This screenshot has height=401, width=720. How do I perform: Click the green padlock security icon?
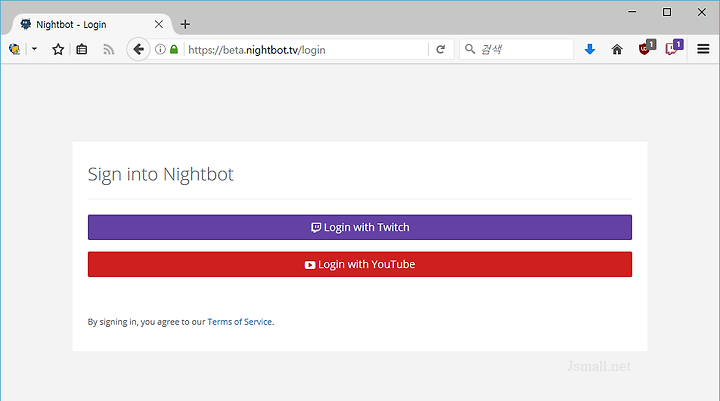click(174, 49)
